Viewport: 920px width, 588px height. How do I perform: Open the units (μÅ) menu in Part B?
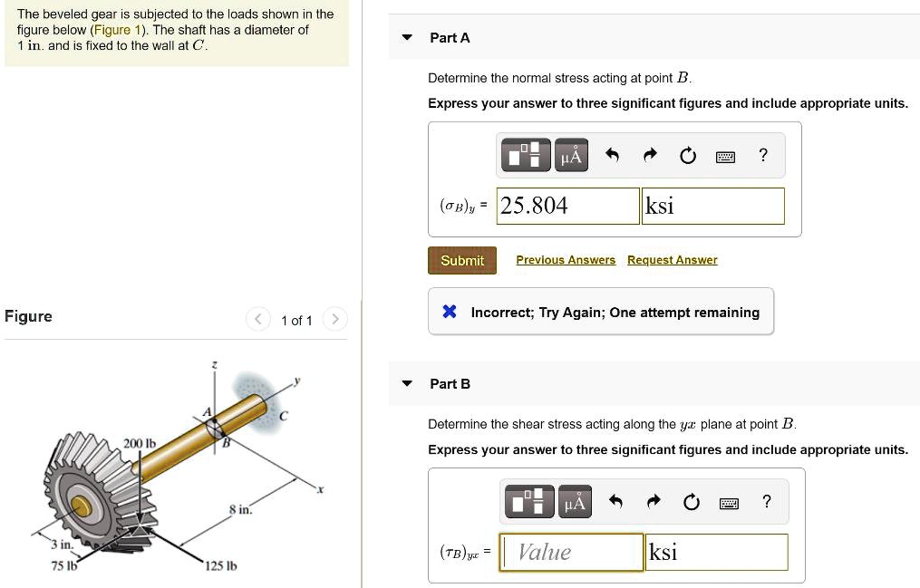point(575,501)
